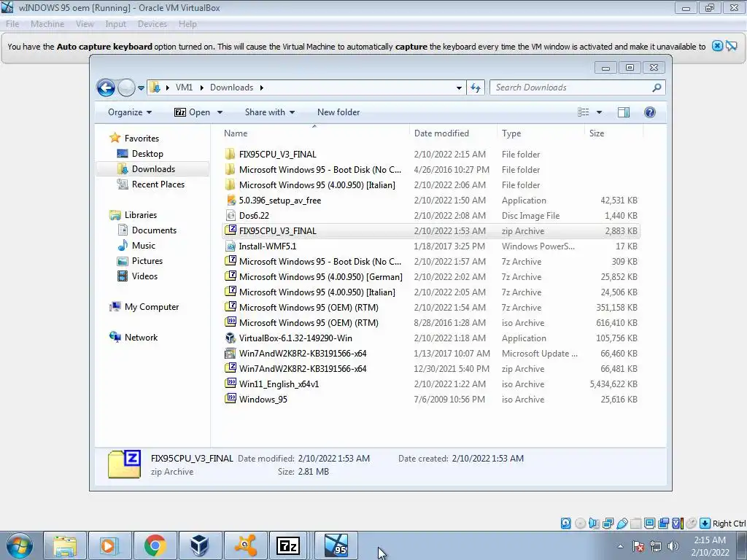Select My Computer in navigation pane

(x=152, y=307)
